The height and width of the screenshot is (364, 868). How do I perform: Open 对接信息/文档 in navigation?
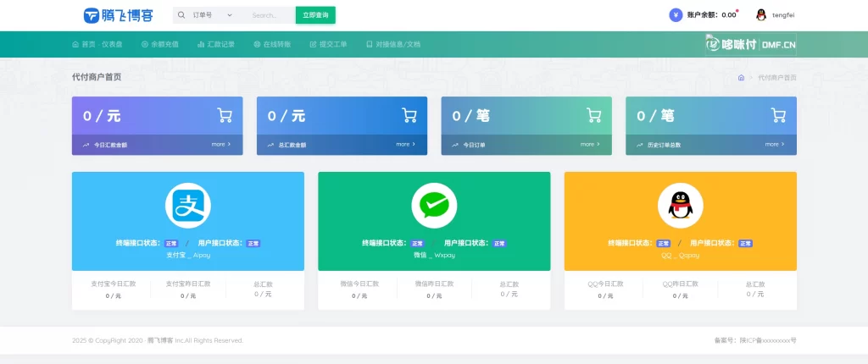tap(392, 44)
